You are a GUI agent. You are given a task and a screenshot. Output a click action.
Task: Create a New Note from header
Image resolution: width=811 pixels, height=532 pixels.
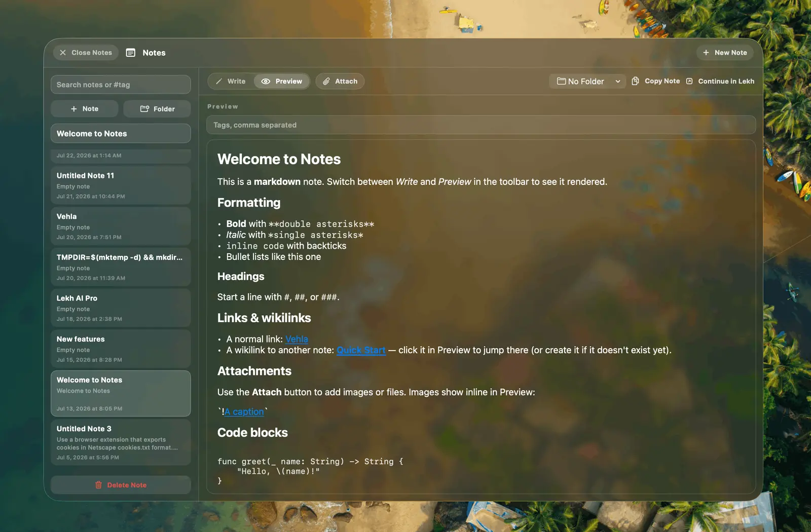725,53
